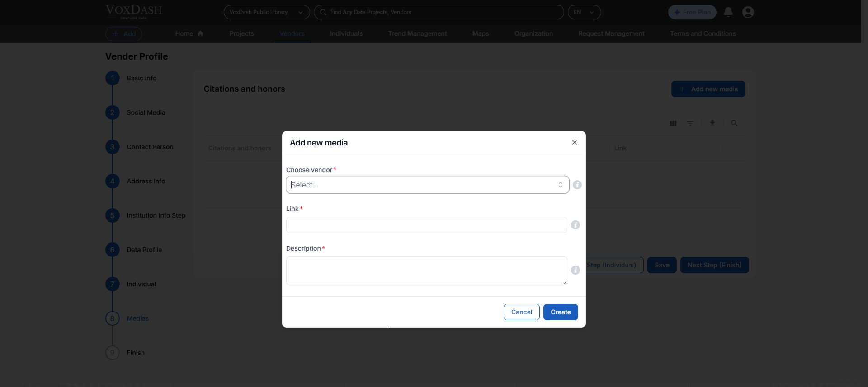Click info icon beside Choose vendor field
The height and width of the screenshot is (387, 868).
point(577,185)
